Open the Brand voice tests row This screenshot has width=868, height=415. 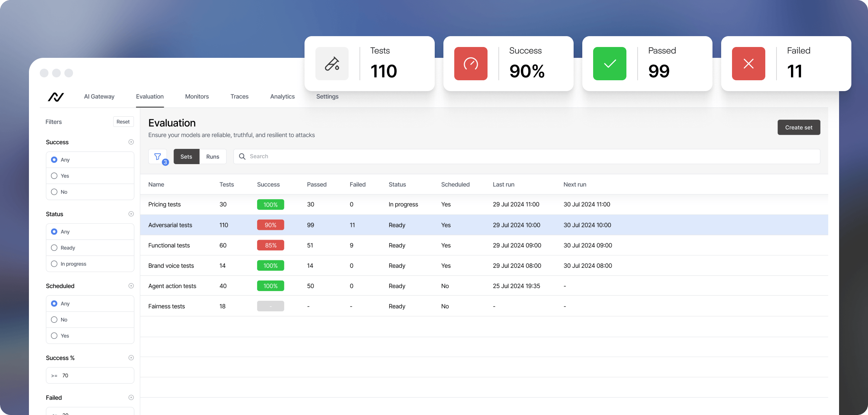pos(484,266)
